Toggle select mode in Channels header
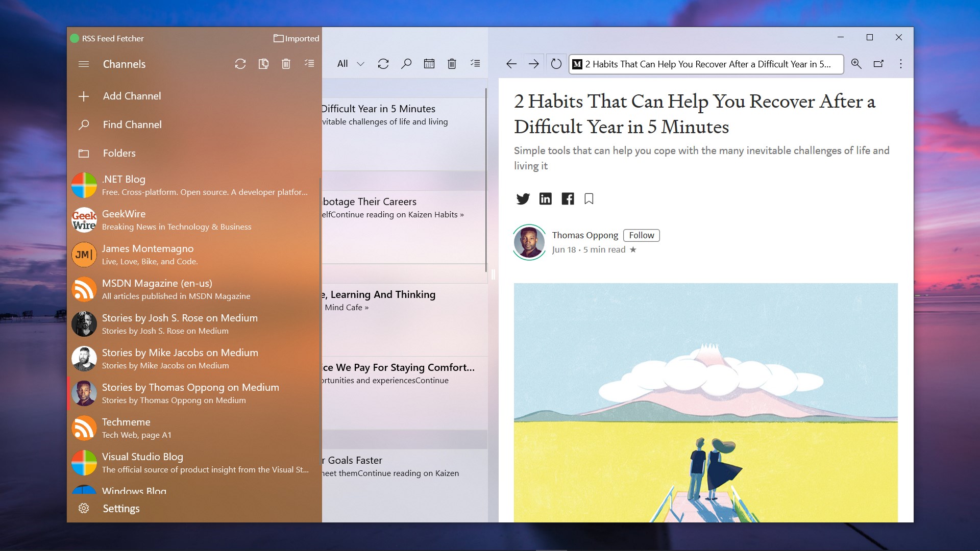This screenshot has width=980, height=551. (x=309, y=64)
